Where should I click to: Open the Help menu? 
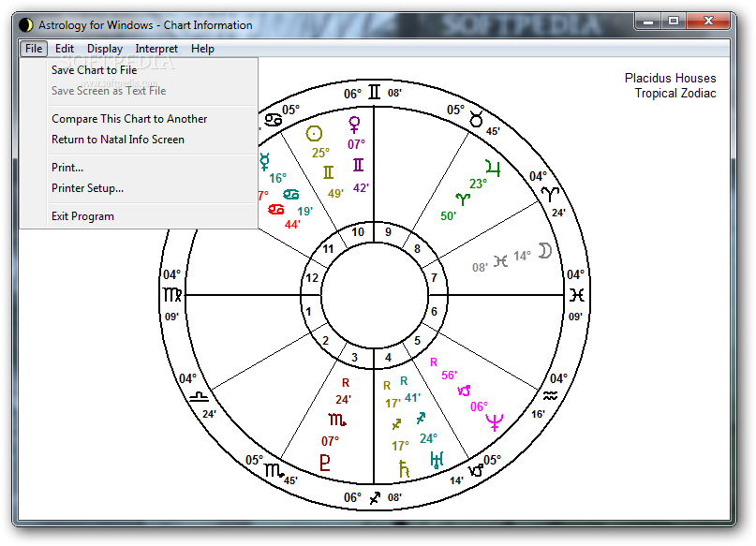202,49
